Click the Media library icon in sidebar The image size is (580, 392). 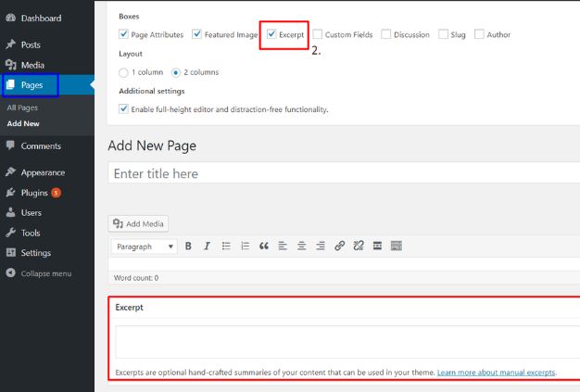pos(11,65)
